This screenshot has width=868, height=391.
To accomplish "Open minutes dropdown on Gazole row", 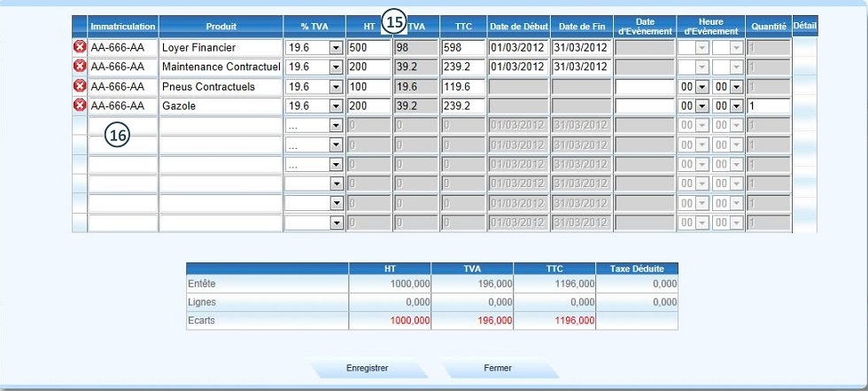I will [735, 106].
